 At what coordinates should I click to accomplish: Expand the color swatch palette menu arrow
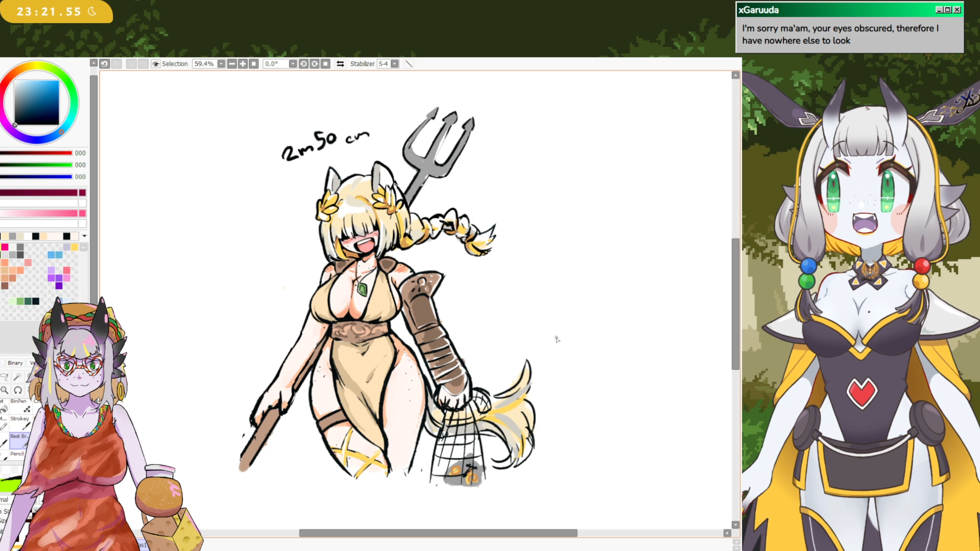84,236
